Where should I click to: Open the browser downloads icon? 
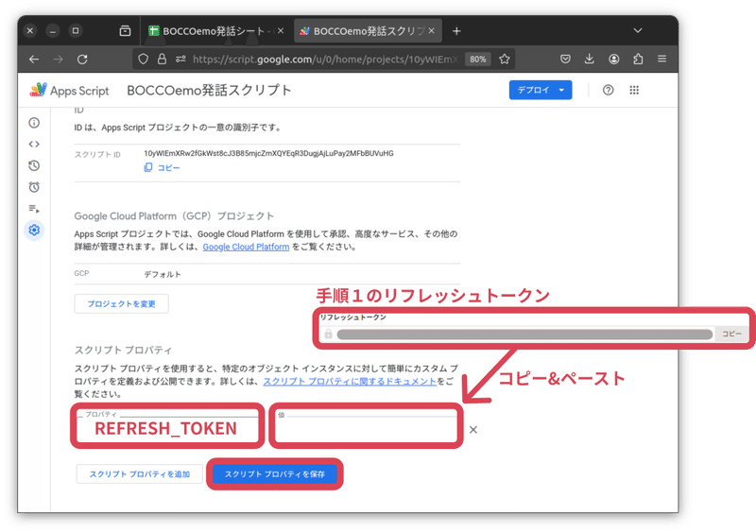click(589, 59)
